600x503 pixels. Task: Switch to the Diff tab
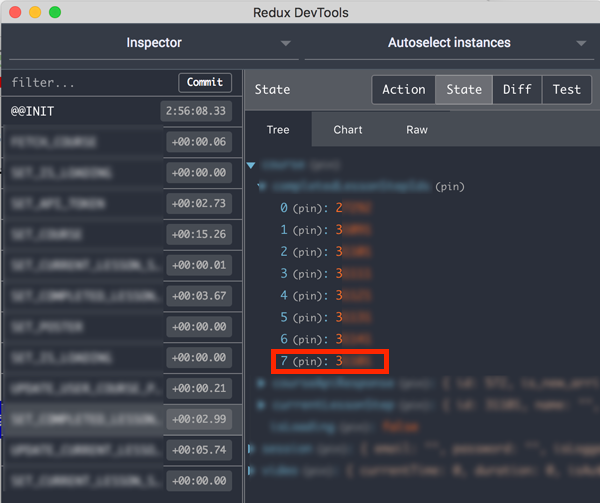[x=517, y=90]
